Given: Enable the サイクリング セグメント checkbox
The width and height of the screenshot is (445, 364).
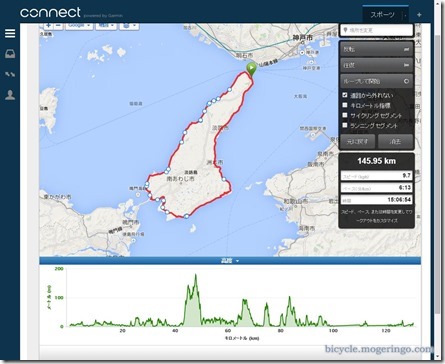Looking at the screenshot, I should 345,115.
